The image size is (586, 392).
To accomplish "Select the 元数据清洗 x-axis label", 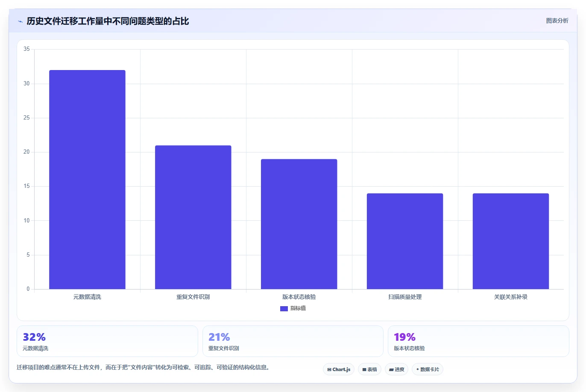I will (x=87, y=297).
